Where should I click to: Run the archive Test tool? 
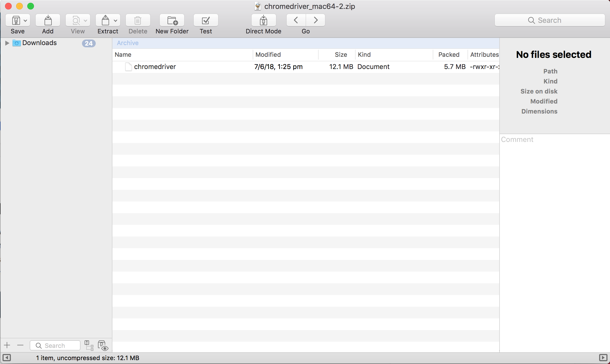click(x=206, y=20)
